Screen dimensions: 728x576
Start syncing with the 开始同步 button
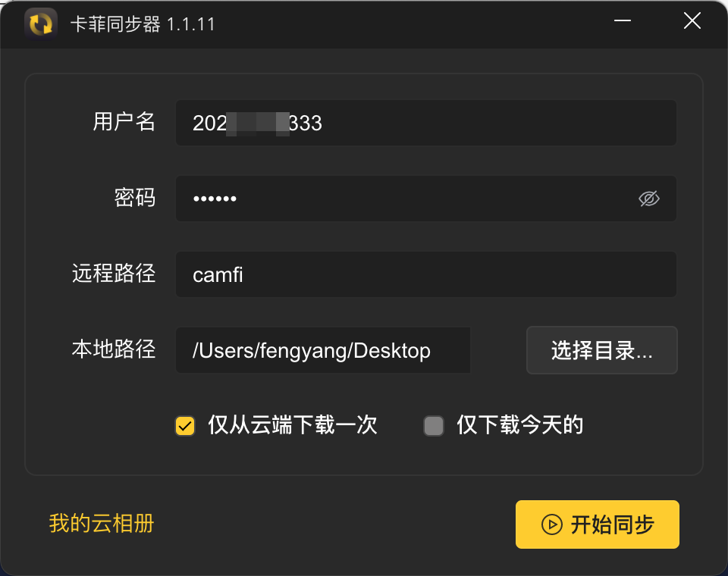click(x=597, y=524)
